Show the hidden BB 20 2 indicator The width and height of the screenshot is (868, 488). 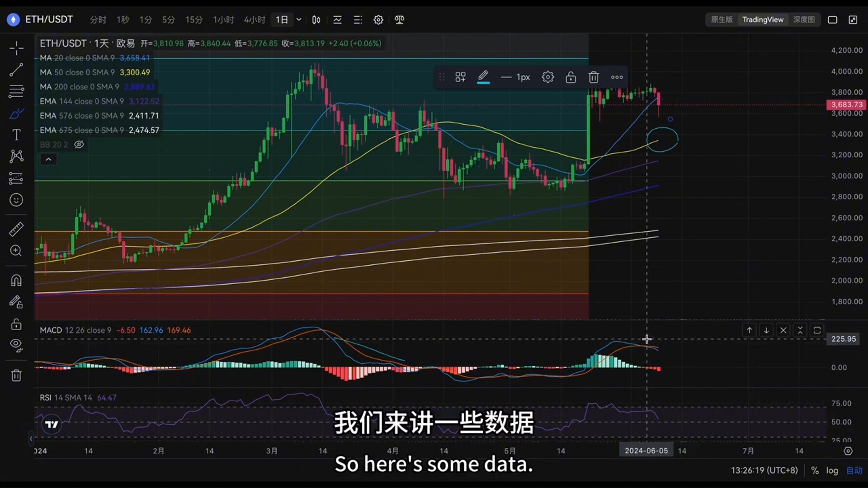[x=79, y=145]
